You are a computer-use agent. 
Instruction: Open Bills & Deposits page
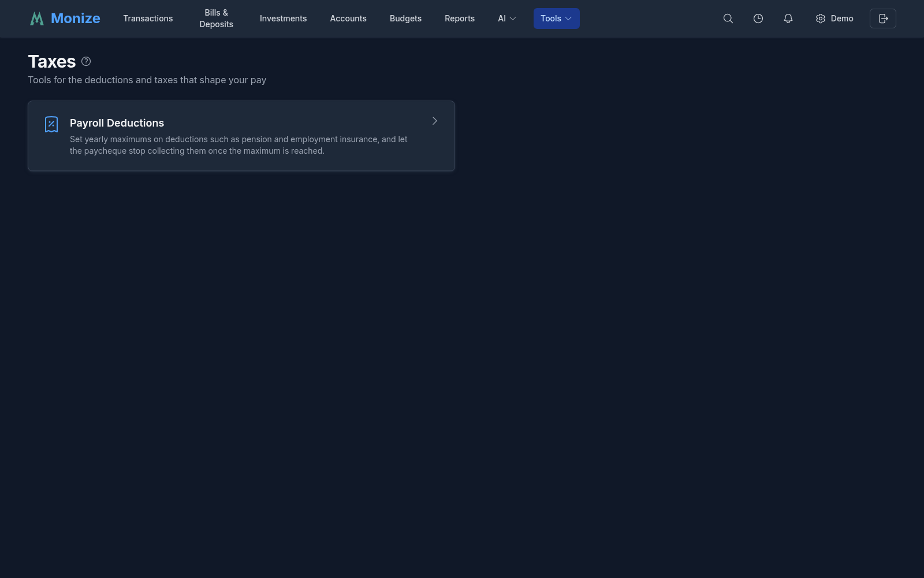click(x=217, y=18)
